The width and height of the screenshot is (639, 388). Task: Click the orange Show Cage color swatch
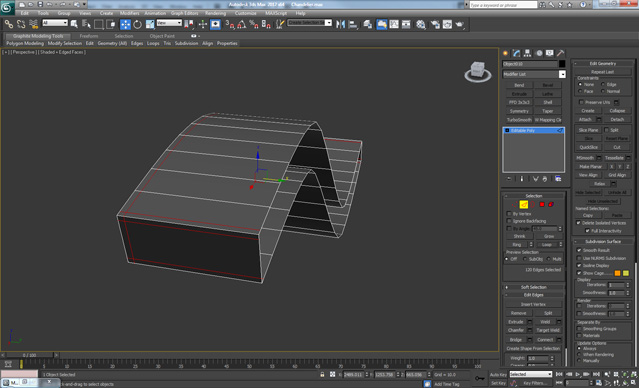617,273
